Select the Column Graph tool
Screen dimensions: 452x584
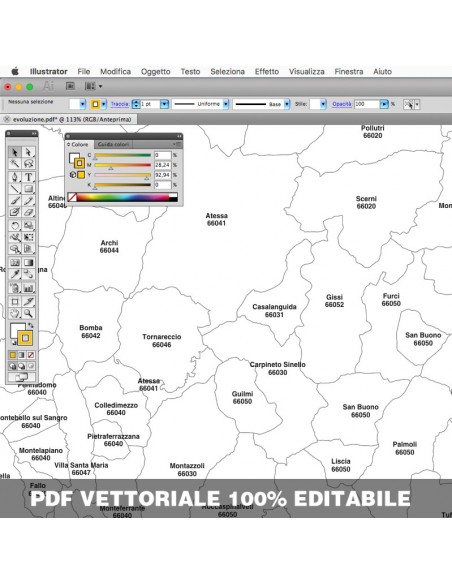(29, 288)
